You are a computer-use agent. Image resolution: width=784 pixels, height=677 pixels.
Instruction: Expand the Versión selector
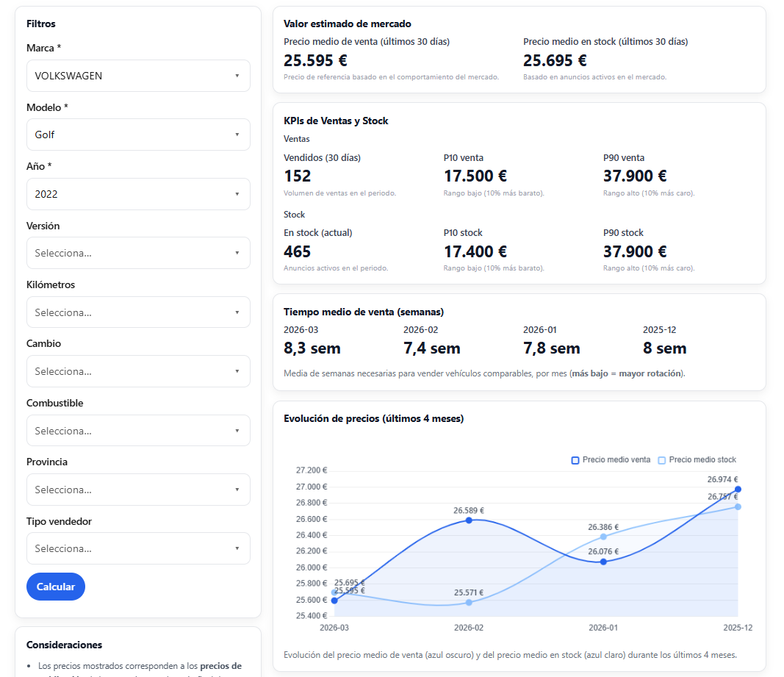click(138, 253)
